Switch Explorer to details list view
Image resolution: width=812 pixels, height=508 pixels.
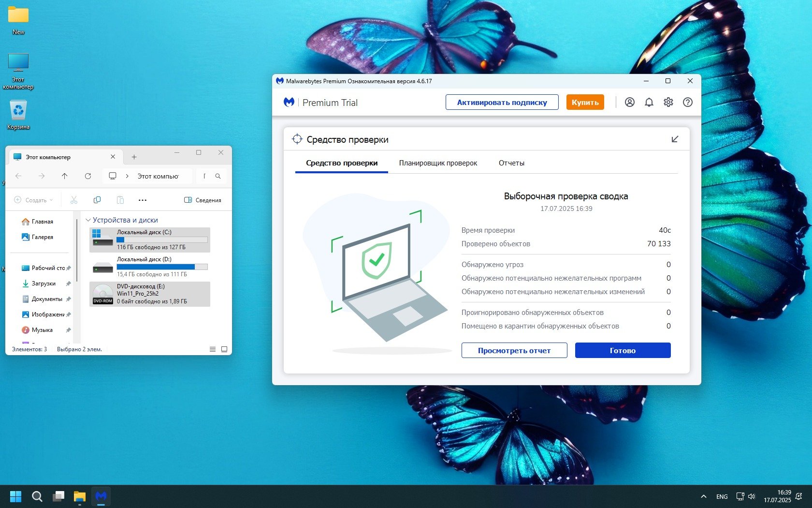(x=213, y=349)
